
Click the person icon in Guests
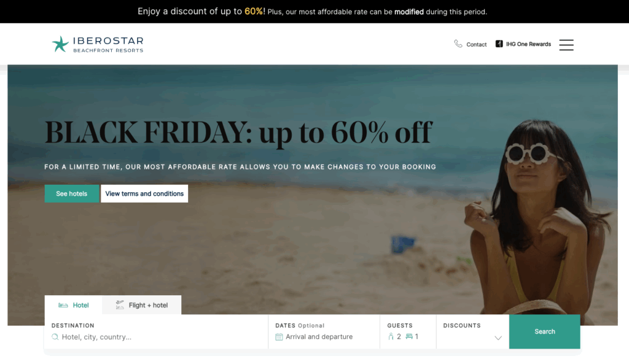pyautogui.click(x=391, y=336)
